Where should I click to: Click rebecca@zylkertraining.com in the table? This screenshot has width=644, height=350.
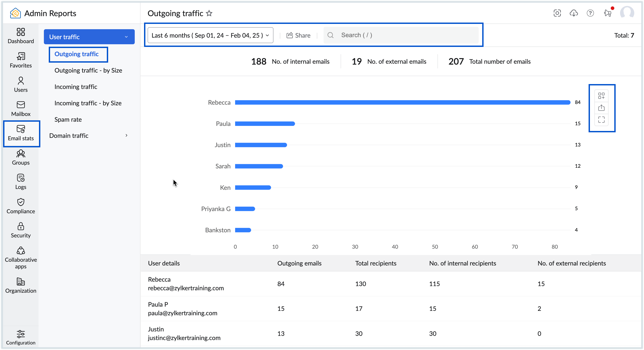coord(186,288)
